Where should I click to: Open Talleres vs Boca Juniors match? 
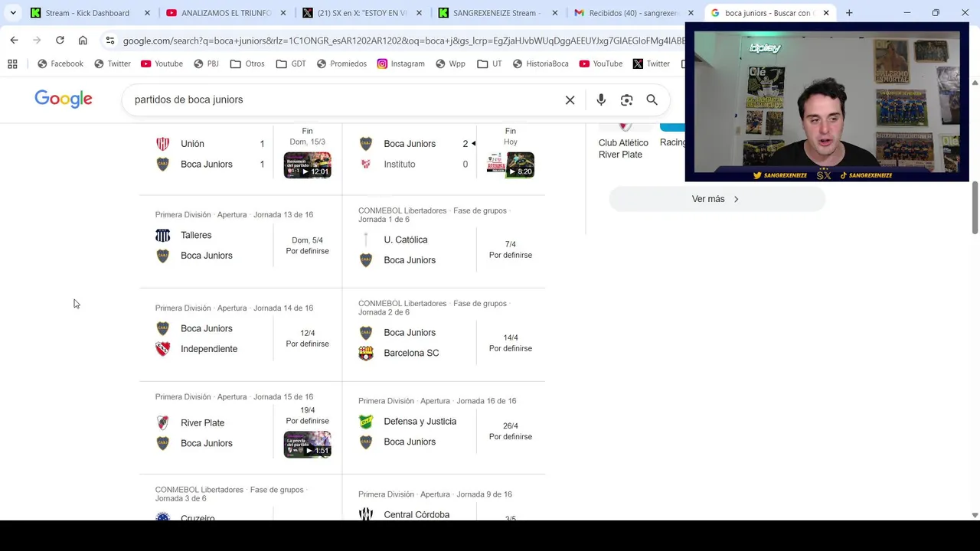click(240, 241)
